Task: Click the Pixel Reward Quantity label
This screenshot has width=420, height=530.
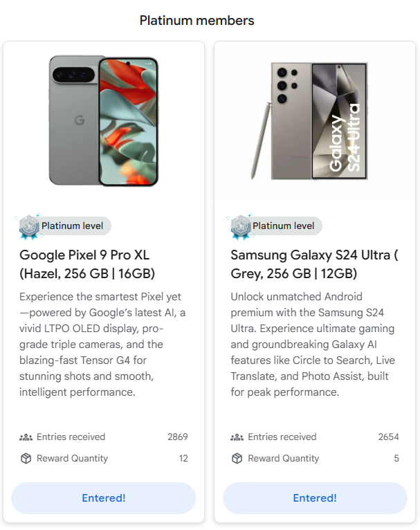Action: pyautogui.click(x=72, y=459)
